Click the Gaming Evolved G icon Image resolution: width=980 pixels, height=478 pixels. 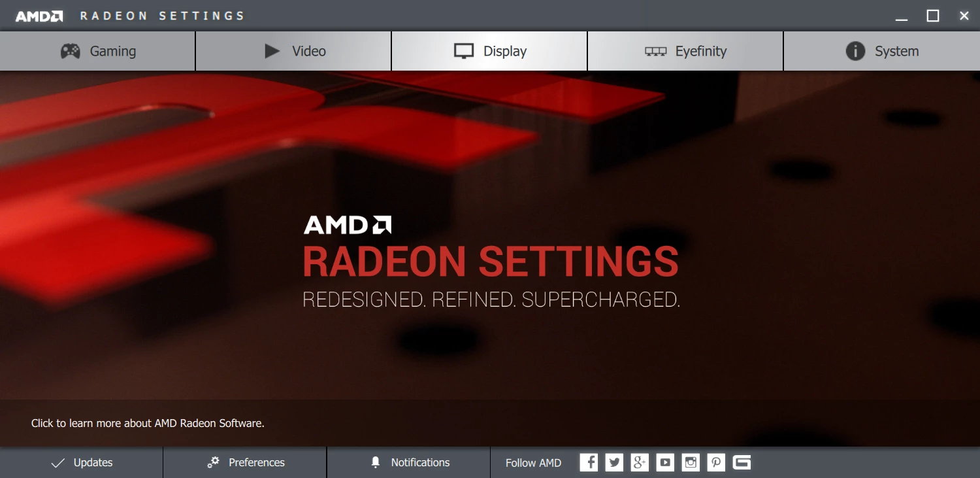pos(742,462)
